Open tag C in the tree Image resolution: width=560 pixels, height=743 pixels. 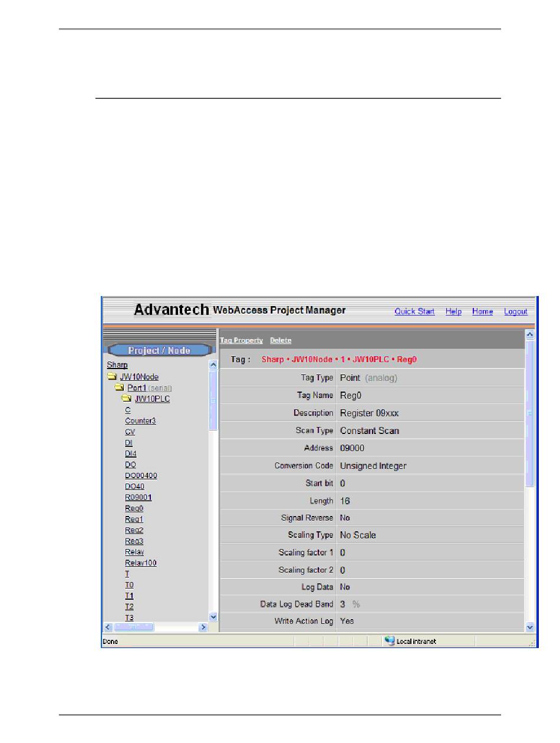pyautogui.click(x=128, y=409)
